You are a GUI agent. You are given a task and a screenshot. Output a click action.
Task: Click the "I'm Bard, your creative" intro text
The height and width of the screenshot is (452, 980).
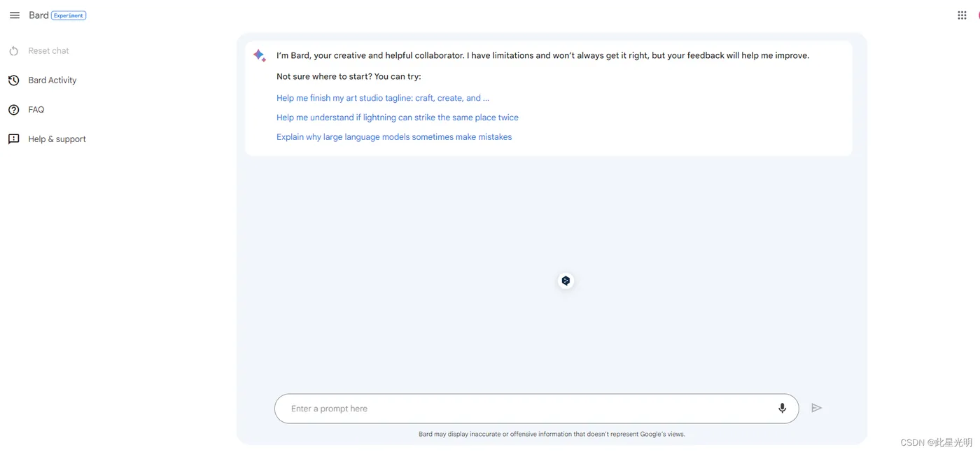(542, 55)
